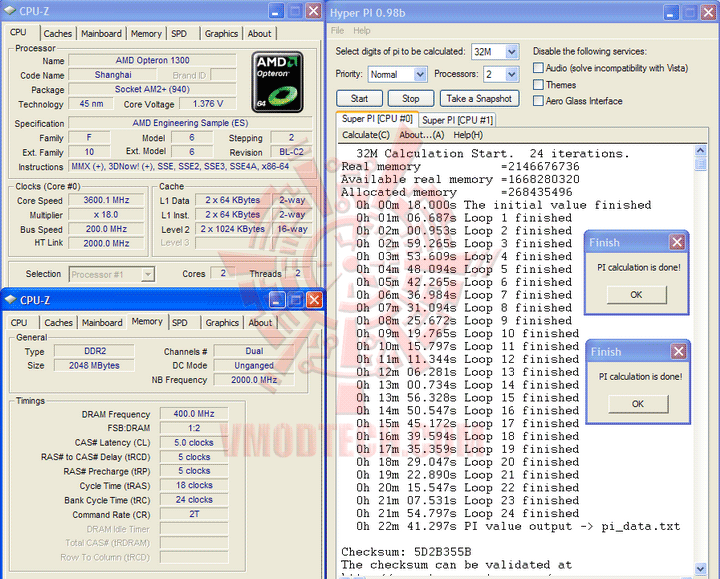Close the Hyper PI window
This screenshot has height=579, width=720.
click(x=709, y=13)
